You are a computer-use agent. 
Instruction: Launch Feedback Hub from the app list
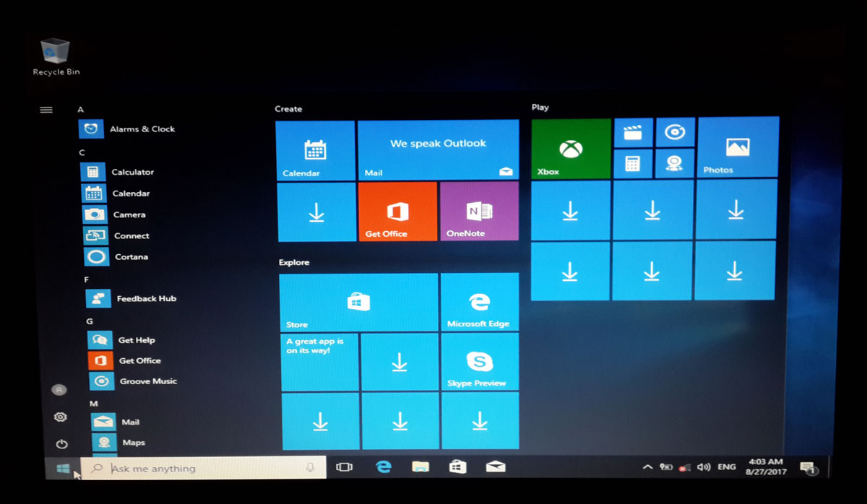[131, 298]
